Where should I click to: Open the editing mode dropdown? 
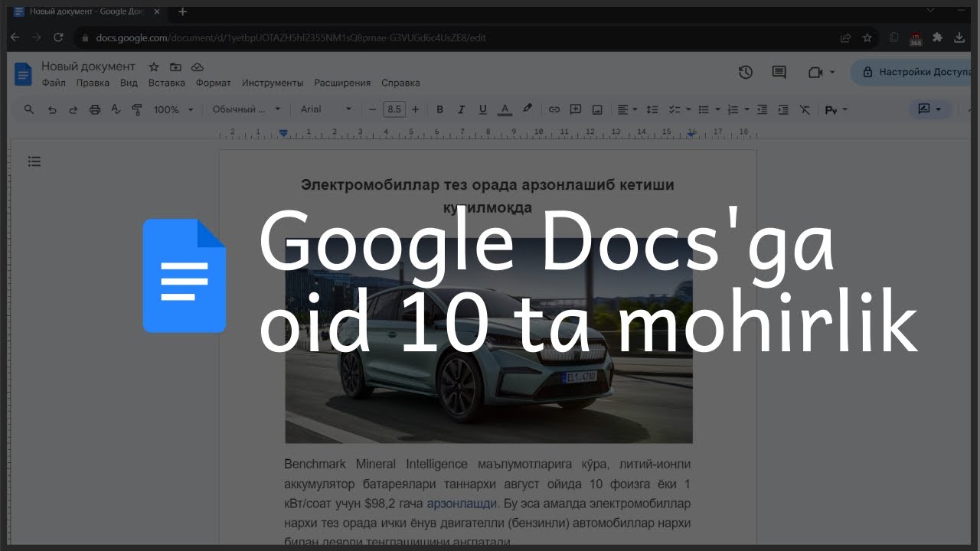click(x=929, y=109)
